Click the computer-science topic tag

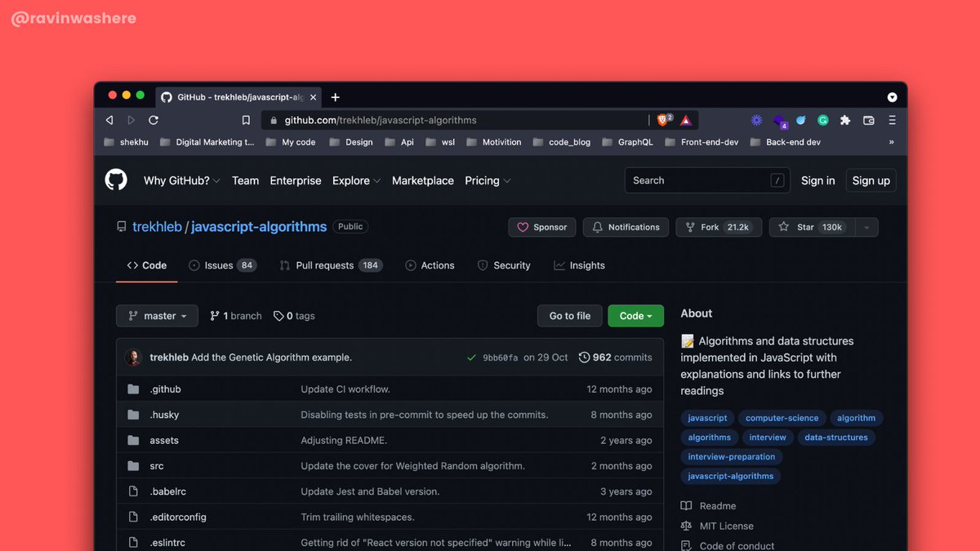point(782,418)
